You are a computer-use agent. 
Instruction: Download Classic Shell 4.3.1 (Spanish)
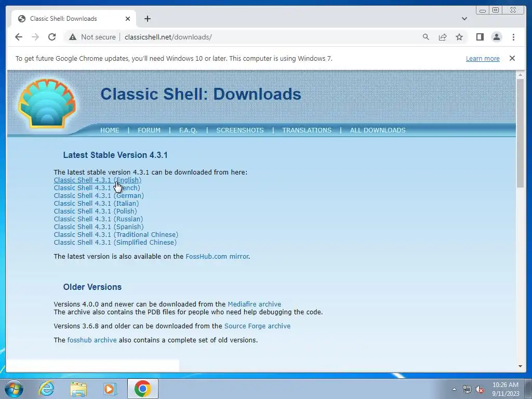(x=99, y=227)
